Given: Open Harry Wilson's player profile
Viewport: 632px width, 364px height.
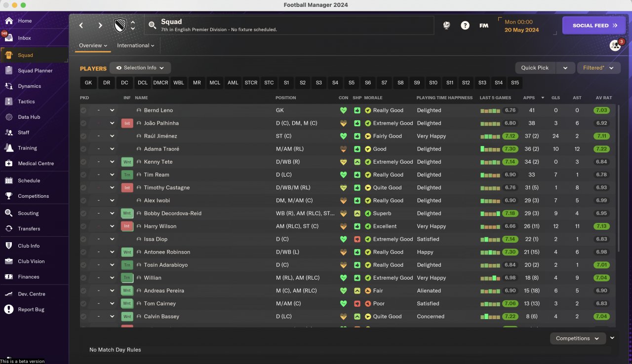Looking at the screenshot, I should click(160, 226).
